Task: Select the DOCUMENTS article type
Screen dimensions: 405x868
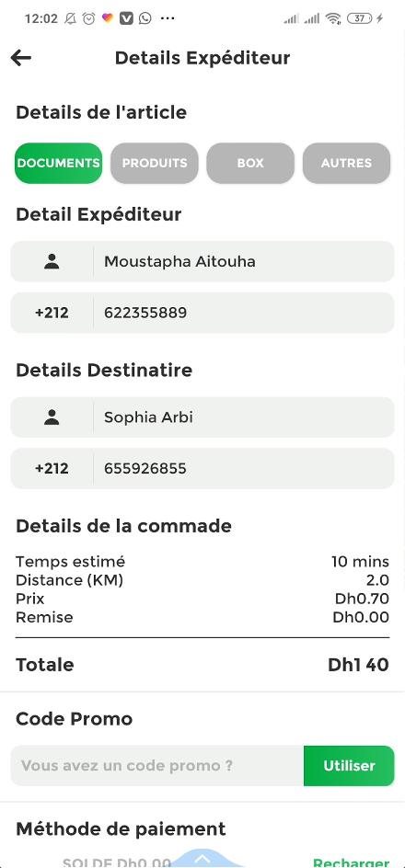Action: (x=59, y=164)
